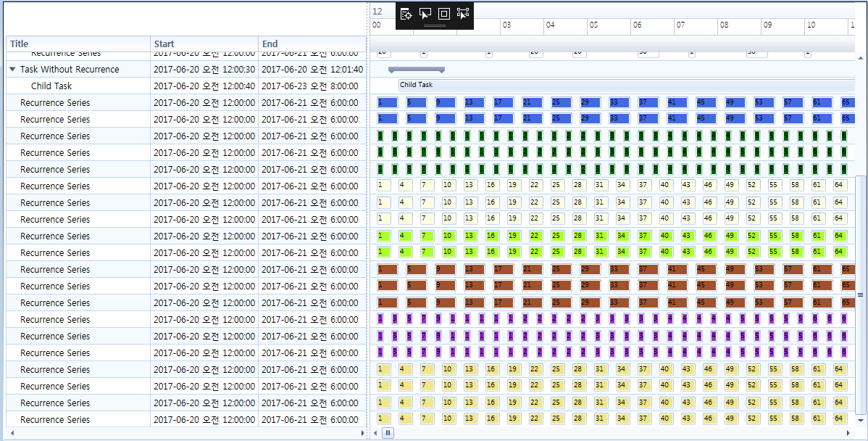Click timeline horizontal scrollbar left arrow

point(375,433)
